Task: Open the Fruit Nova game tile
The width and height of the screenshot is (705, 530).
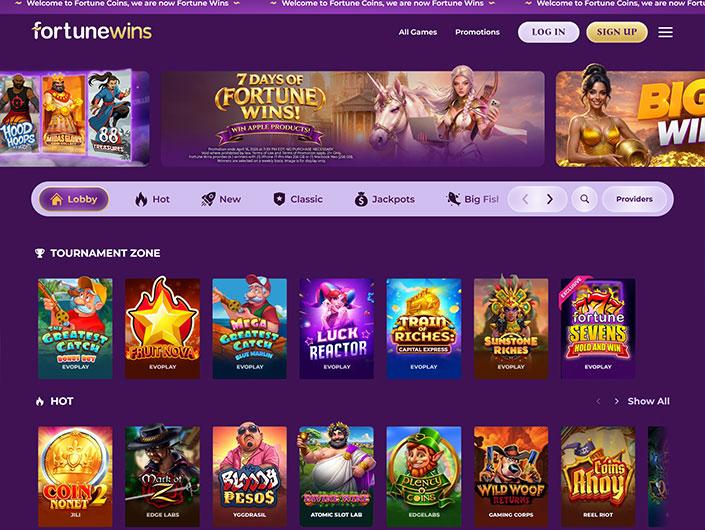Action: 162,329
